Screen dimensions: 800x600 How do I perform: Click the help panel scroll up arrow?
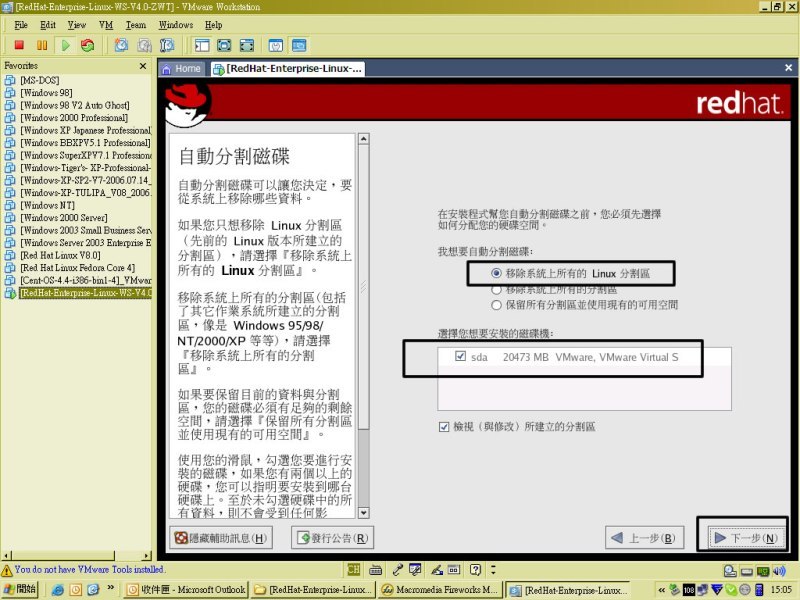click(364, 139)
